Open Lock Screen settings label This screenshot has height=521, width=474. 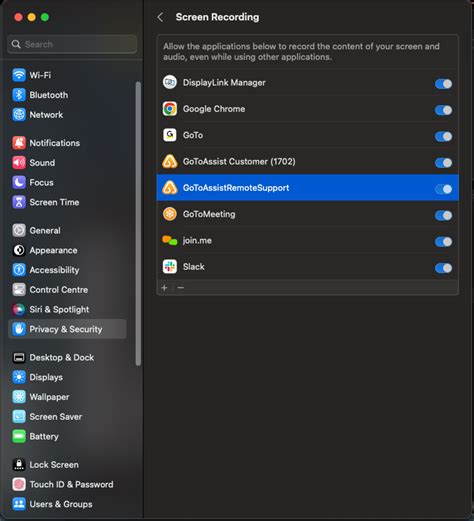click(x=54, y=465)
